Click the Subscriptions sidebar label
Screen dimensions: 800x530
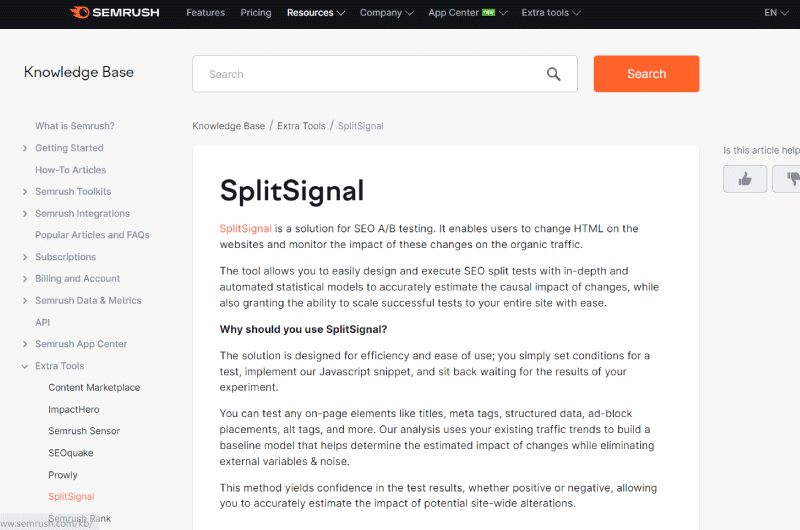pos(65,257)
